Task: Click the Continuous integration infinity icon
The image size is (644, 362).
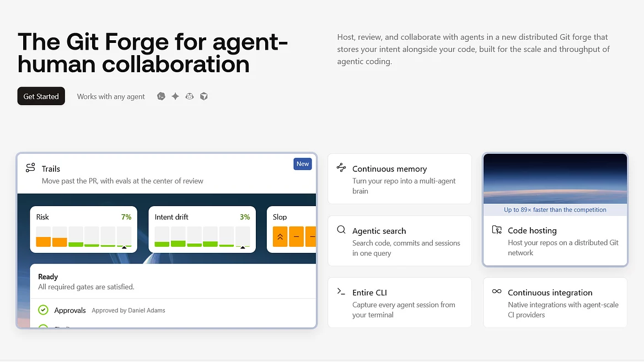Action: click(x=497, y=291)
